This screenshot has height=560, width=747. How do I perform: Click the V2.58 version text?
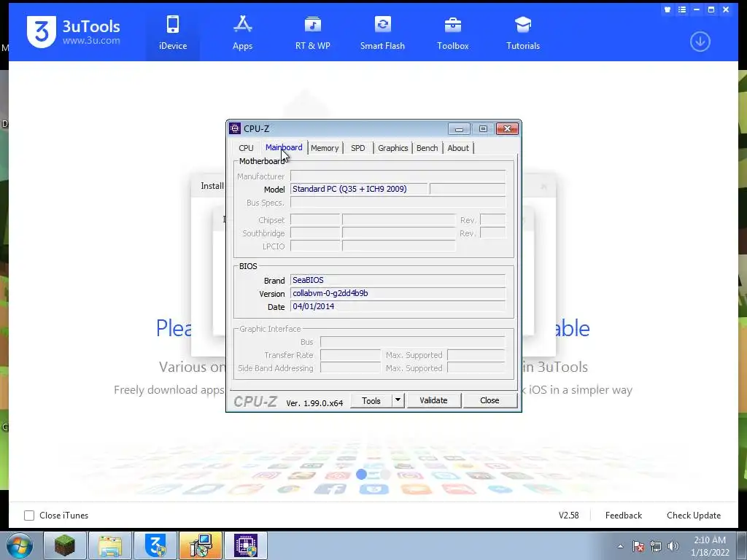coord(568,516)
